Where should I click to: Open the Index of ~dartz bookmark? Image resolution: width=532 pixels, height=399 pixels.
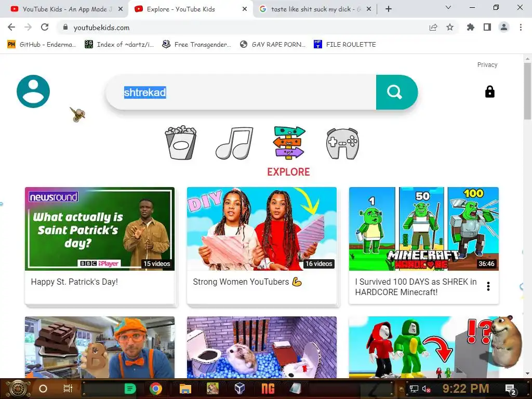[x=119, y=45]
